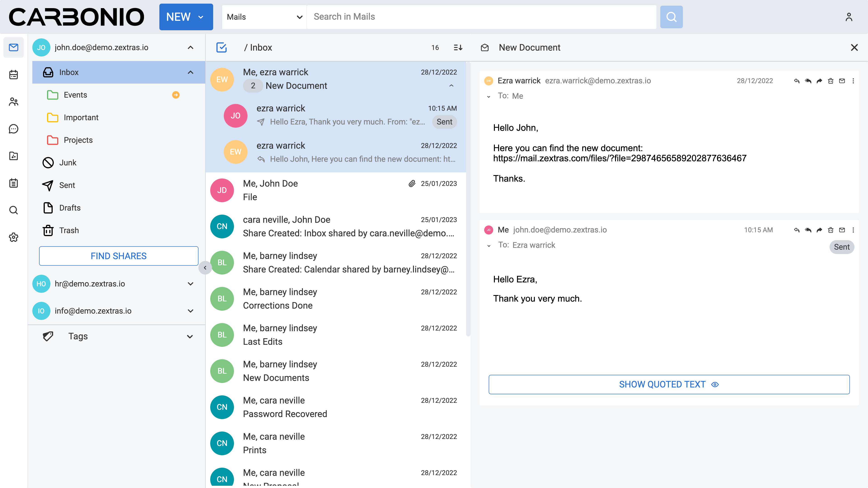Expand the hr@demo.zextras.io account

tap(190, 284)
